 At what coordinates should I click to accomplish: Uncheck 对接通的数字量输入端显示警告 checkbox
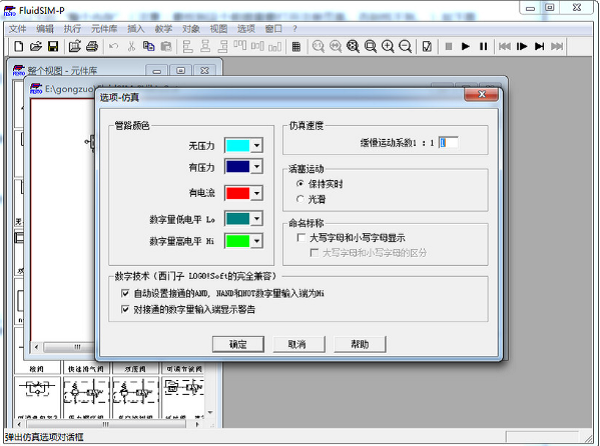124,311
